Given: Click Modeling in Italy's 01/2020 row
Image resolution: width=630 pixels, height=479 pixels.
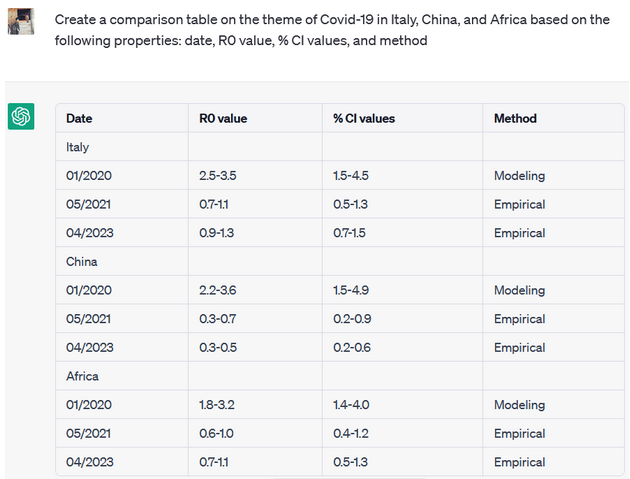Looking at the screenshot, I should (x=519, y=176).
